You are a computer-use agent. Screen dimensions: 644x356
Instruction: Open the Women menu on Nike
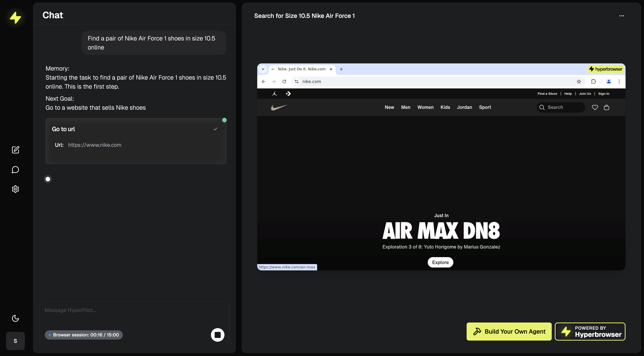425,107
